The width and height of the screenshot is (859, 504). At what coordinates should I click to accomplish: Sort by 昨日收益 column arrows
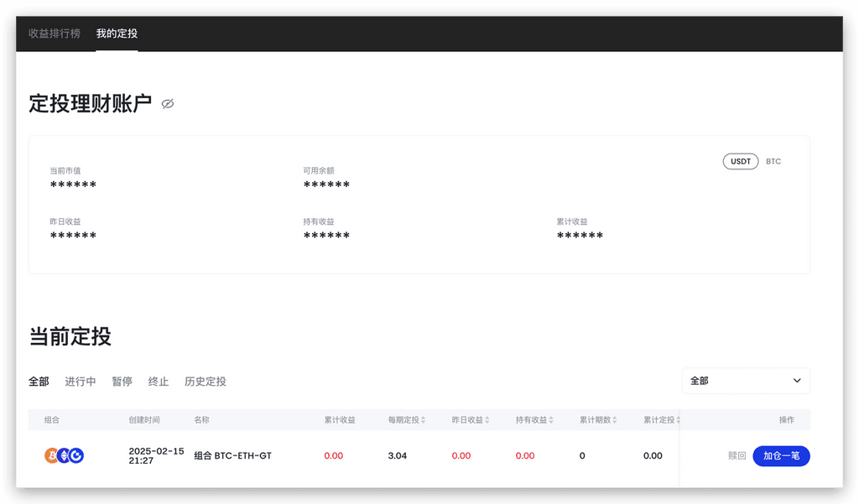487,419
